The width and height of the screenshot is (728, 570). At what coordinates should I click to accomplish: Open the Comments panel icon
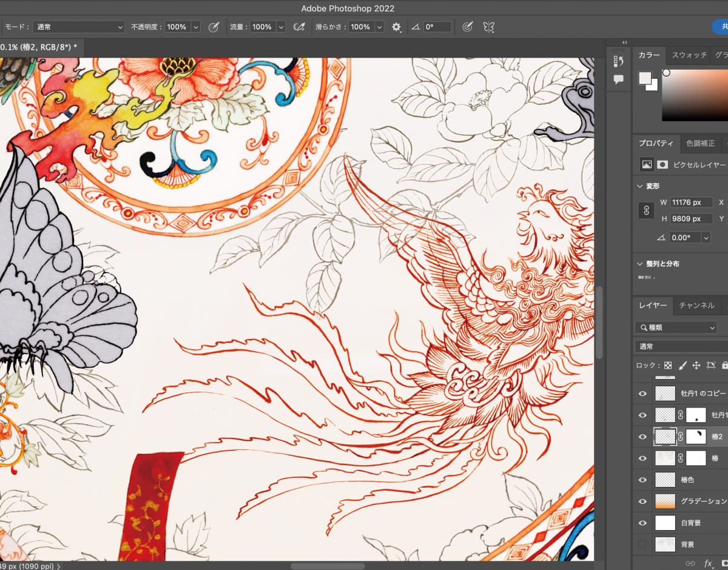(618, 79)
